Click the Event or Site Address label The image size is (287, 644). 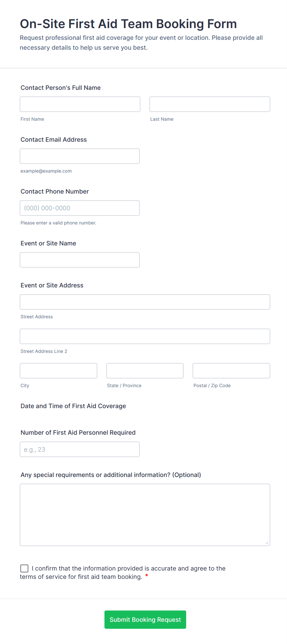[52, 285]
